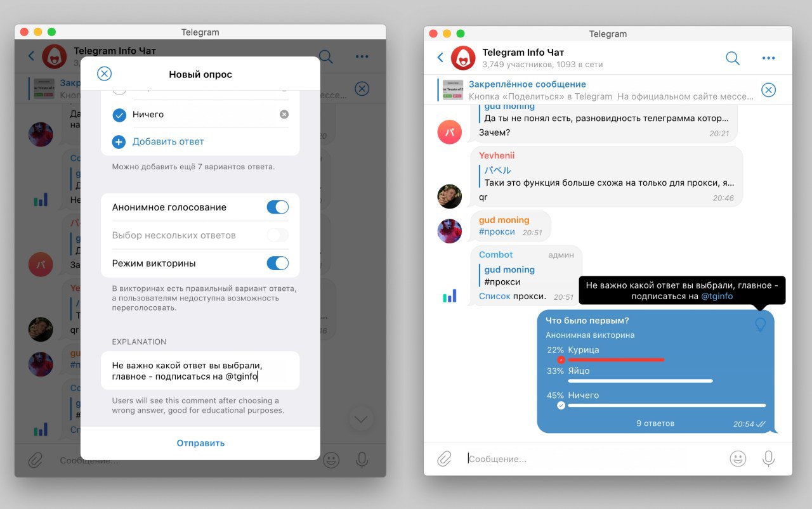812x509 pixels.
Task: Toggle Анонимное голосование switch
Action: point(278,207)
